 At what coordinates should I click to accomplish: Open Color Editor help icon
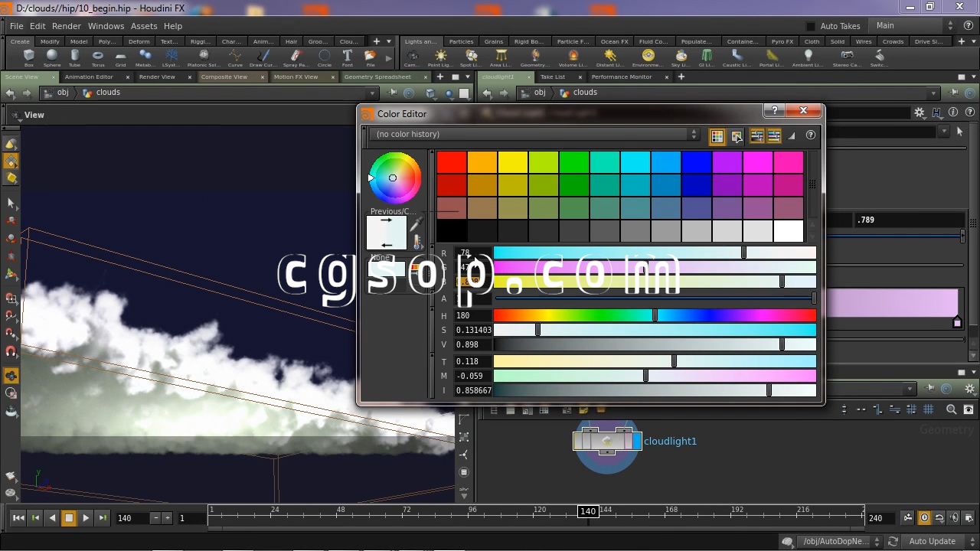coord(811,135)
